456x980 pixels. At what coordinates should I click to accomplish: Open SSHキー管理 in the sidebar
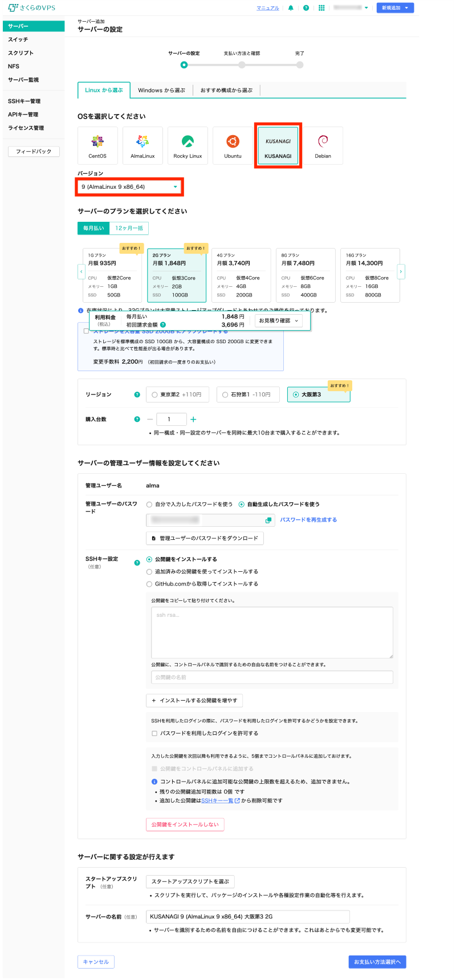24,101
